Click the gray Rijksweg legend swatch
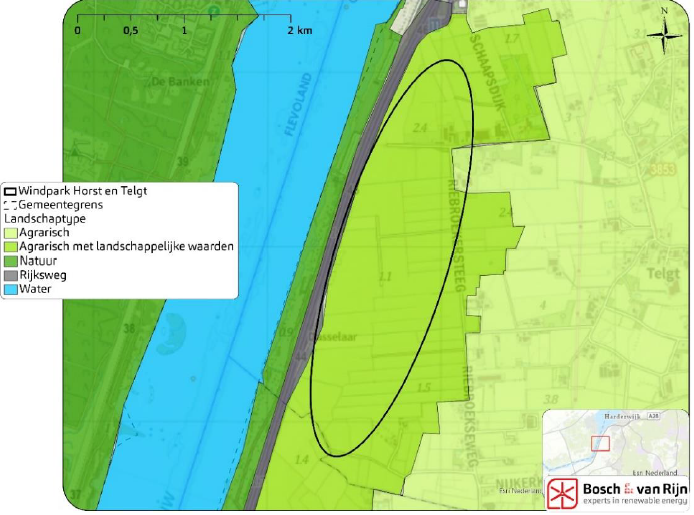 pos(10,275)
